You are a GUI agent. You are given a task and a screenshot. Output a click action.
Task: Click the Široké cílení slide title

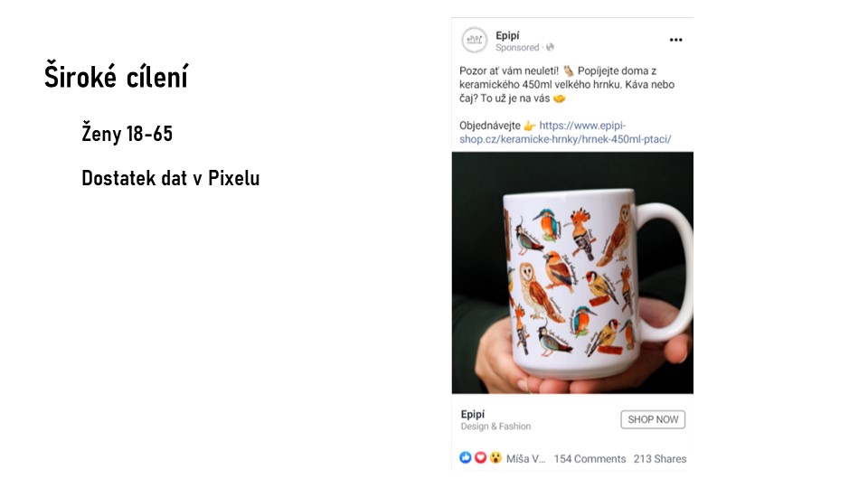(x=117, y=76)
